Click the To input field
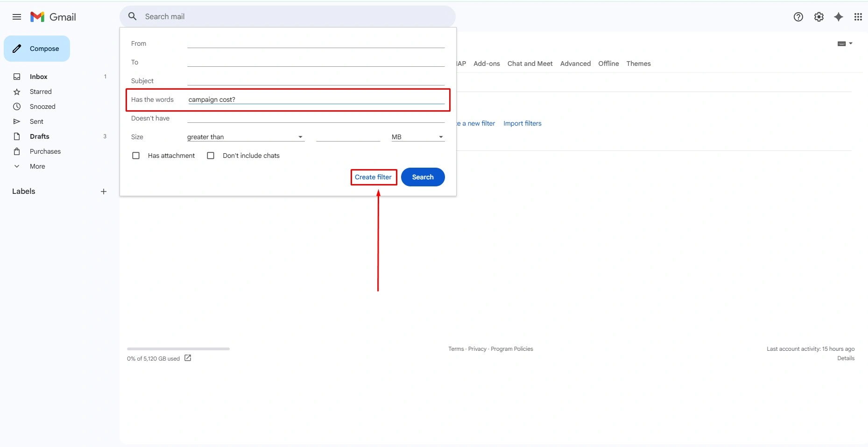868x447 pixels. pyautogui.click(x=316, y=62)
